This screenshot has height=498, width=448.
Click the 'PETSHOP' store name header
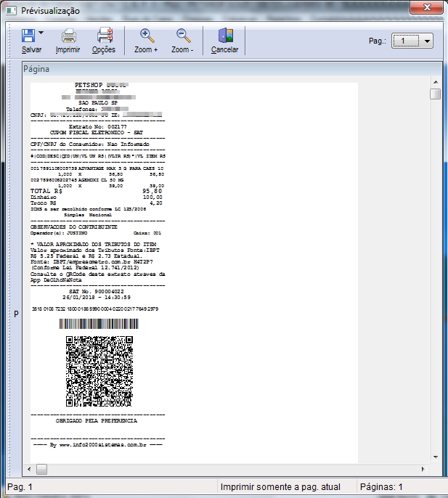89,85
